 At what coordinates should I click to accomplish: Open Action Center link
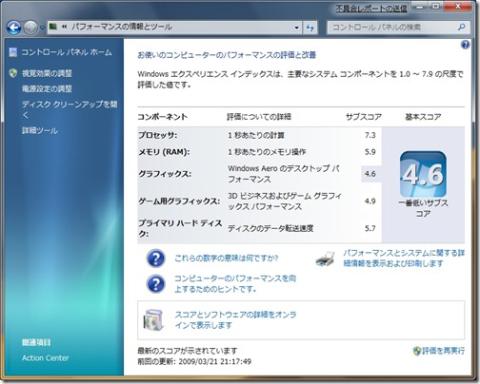[46, 358]
